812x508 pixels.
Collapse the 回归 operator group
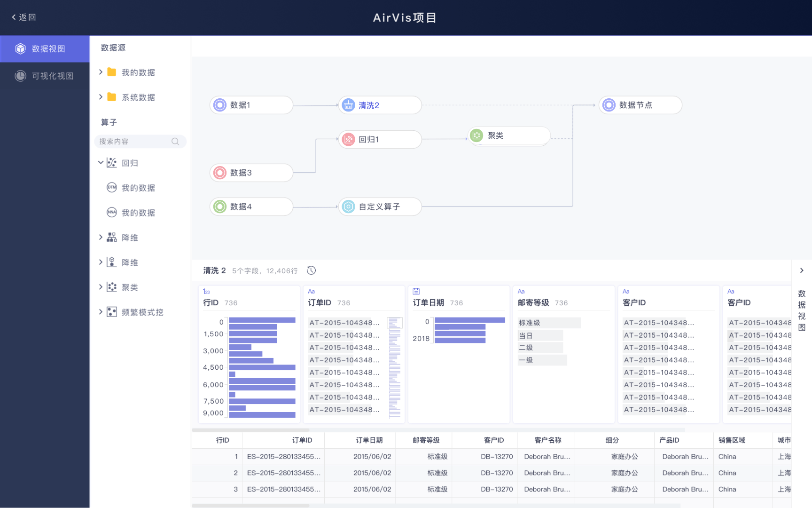click(x=101, y=162)
